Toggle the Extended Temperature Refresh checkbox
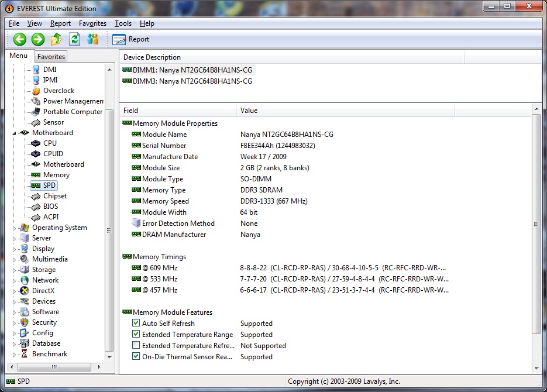Viewport: 547px width, 392px height. [x=136, y=345]
